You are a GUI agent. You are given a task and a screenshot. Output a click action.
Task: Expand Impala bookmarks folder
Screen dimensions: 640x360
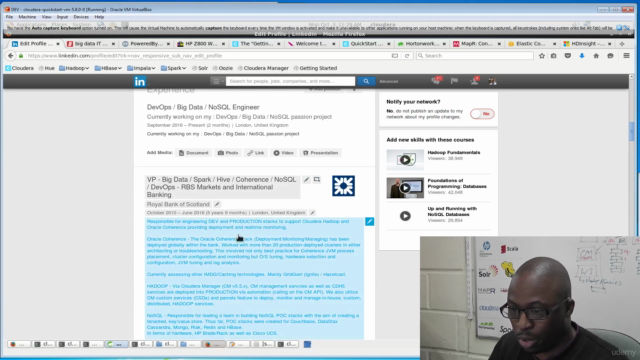click(141, 68)
